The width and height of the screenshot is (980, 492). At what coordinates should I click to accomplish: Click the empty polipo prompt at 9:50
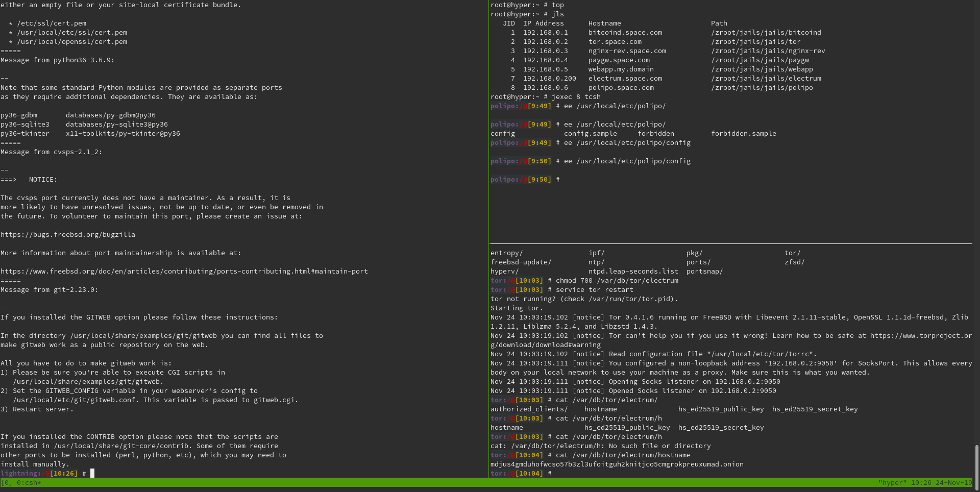click(525, 180)
